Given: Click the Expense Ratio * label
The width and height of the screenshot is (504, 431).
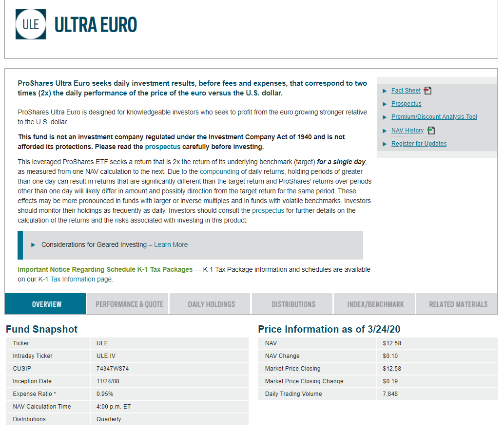Looking at the screenshot, I should click(35, 394).
